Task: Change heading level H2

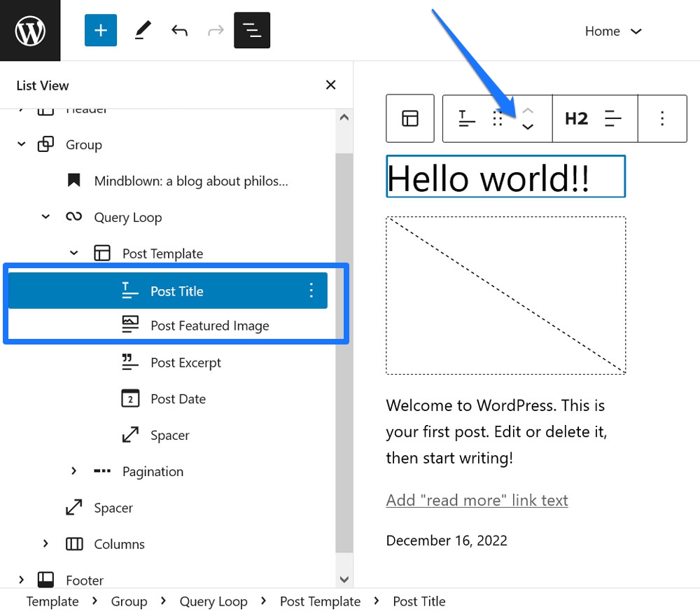Action: [x=576, y=118]
